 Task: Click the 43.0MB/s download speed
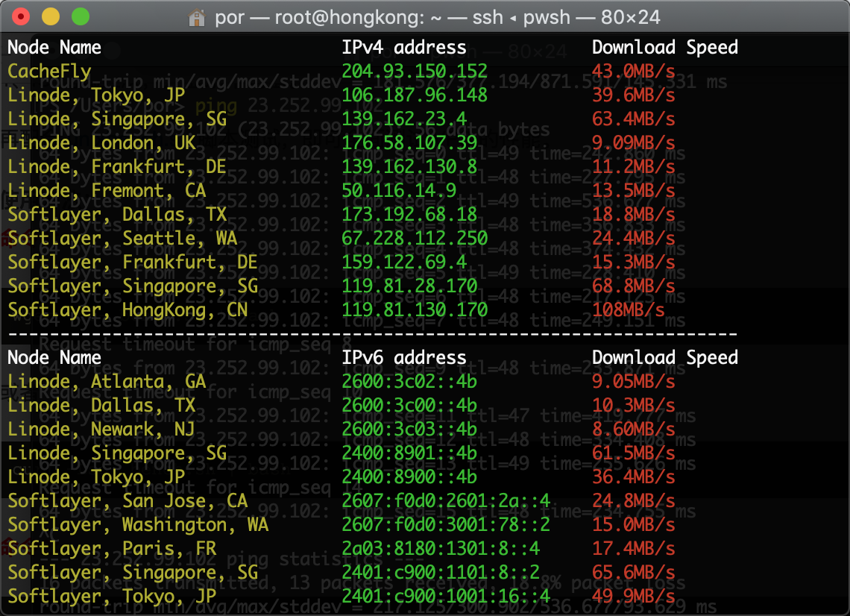tap(633, 71)
